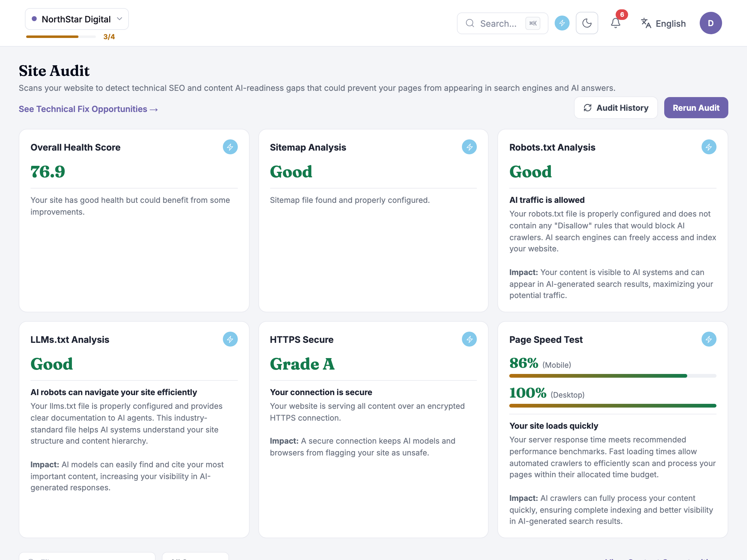Click lightning icon on Page Speed Test card

709,339
